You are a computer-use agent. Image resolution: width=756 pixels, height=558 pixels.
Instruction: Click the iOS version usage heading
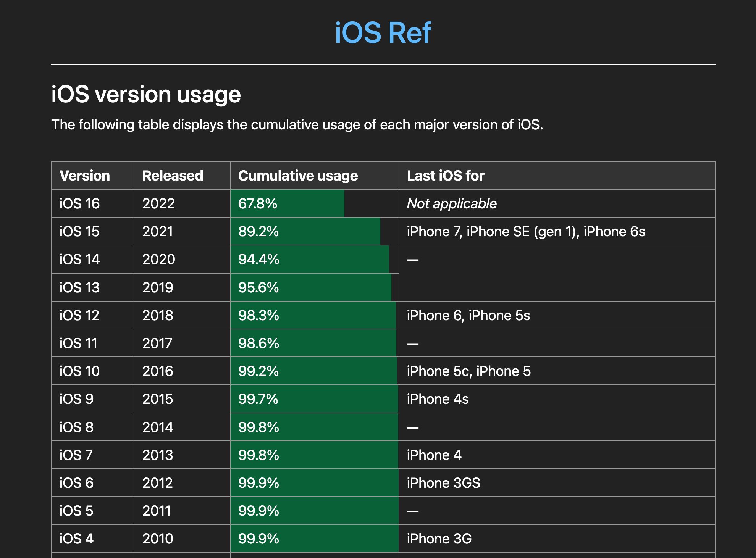point(146,94)
